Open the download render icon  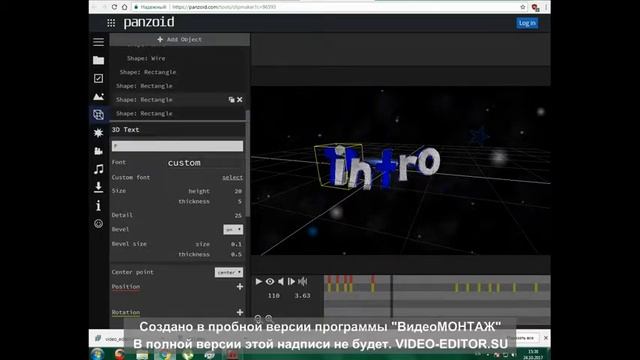pos(98,187)
